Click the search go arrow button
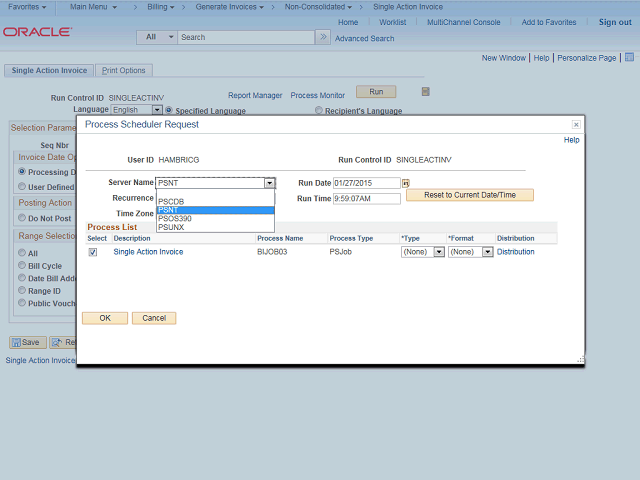 [322, 37]
